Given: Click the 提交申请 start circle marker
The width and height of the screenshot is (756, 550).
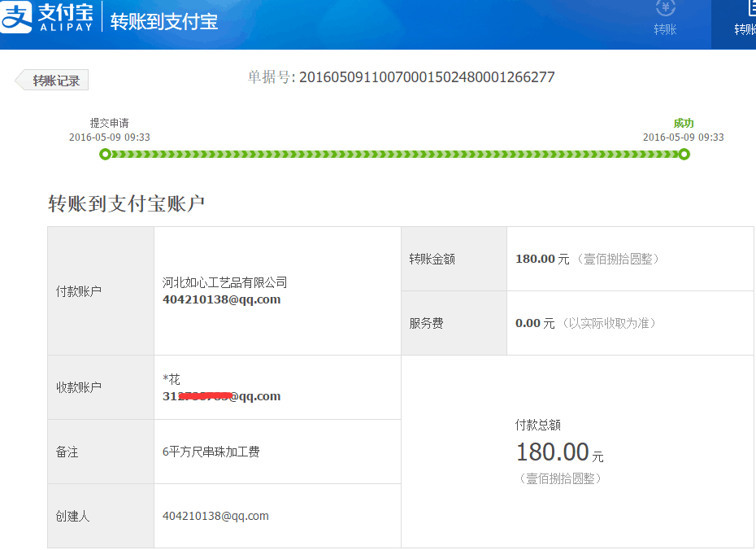Looking at the screenshot, I should tap(105, 155).
